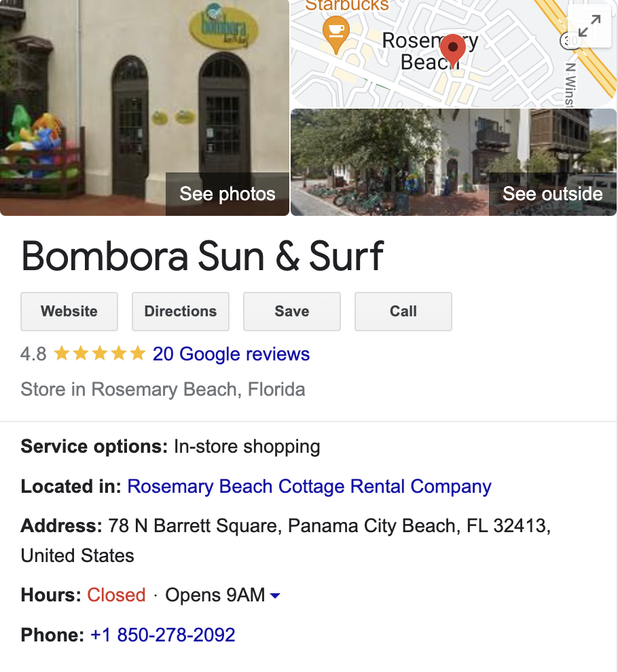The image size is (618, 672).
Task: Click the red location pin on map
Action: click(452, 50)
